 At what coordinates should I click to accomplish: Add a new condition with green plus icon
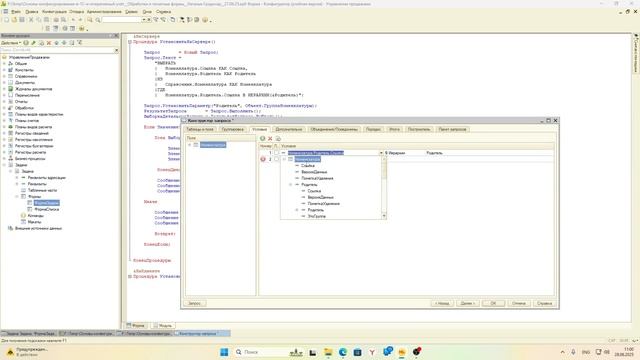pyautogui.click(x=262, y=138)
